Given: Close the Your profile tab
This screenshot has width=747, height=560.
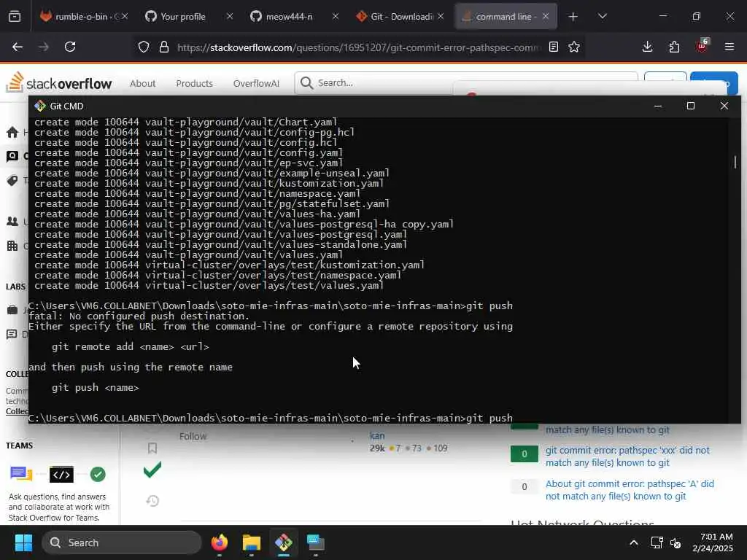Looking at the screenshot, I should click(x=230, y=17).
